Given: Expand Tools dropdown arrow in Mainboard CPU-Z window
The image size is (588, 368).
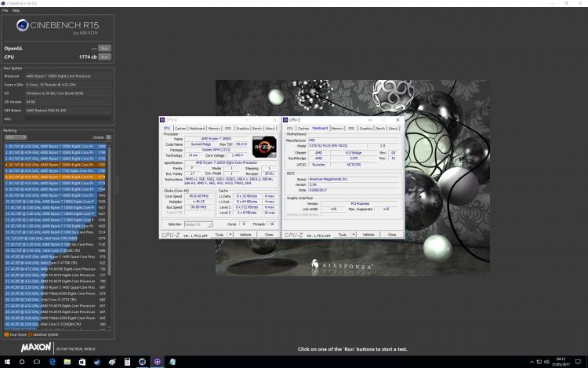Looking at the screenshot, I should point(354,235).
